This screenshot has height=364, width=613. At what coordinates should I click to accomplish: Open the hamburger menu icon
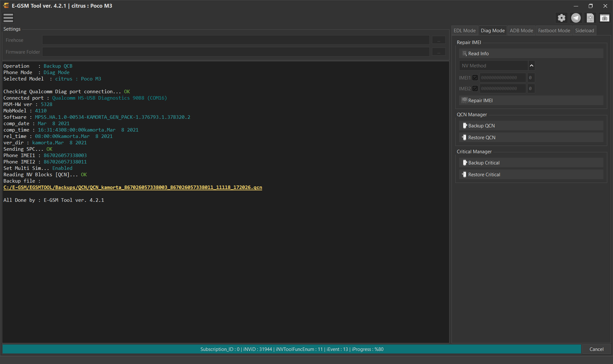coord(8,18)
